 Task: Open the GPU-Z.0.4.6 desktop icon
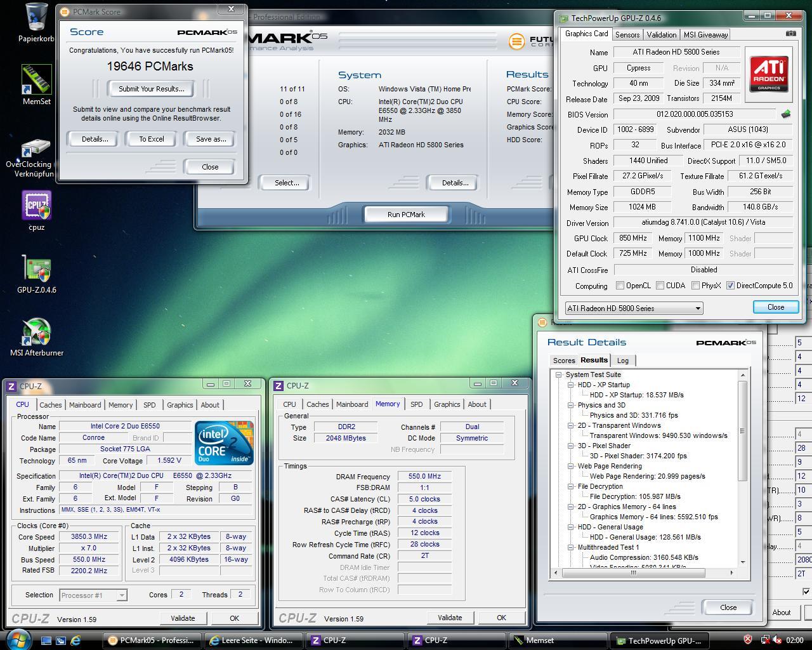click(x=36, y=269)
